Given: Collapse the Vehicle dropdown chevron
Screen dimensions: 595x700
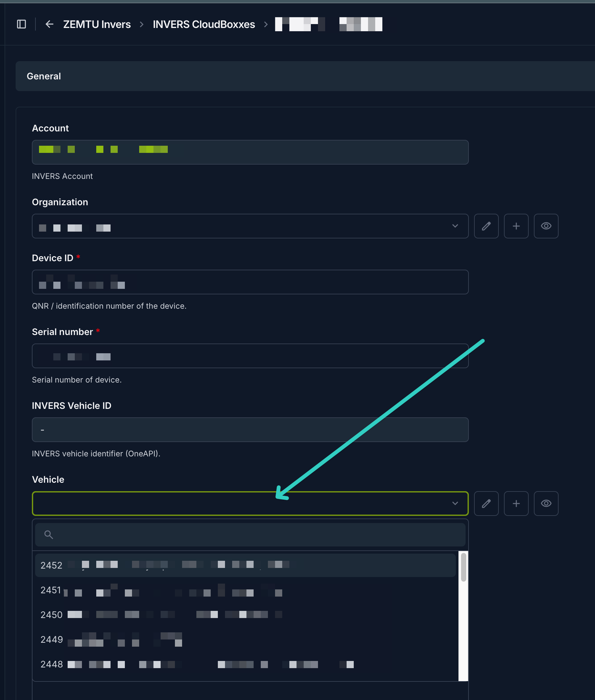Looking at the screenshot, I should 455,504.
